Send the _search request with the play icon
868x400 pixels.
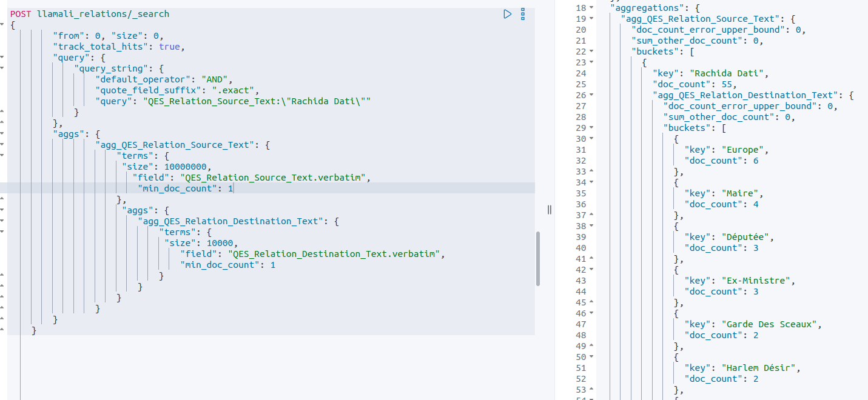tap(507, 14)
